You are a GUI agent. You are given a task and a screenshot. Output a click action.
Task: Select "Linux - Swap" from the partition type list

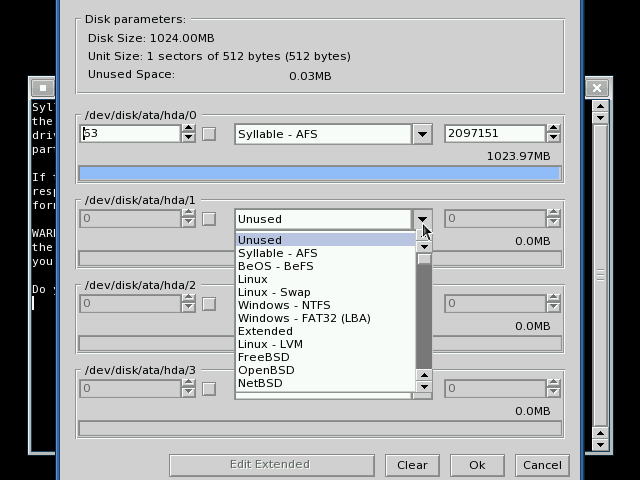274,292
